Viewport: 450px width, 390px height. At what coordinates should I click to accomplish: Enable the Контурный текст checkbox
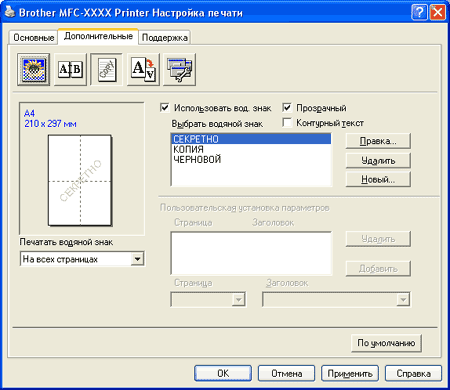[x=287, y=123]
